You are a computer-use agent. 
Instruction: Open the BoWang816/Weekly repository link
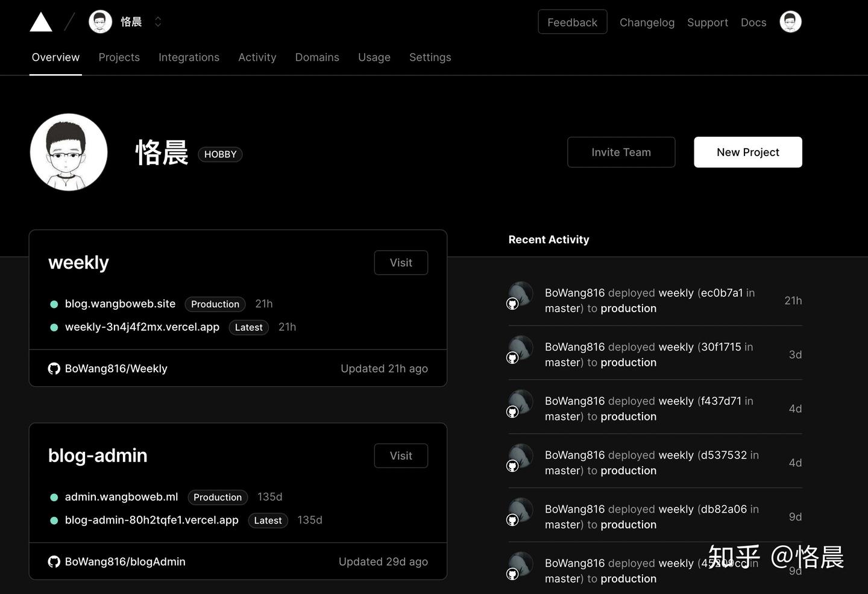coord(116,369)
